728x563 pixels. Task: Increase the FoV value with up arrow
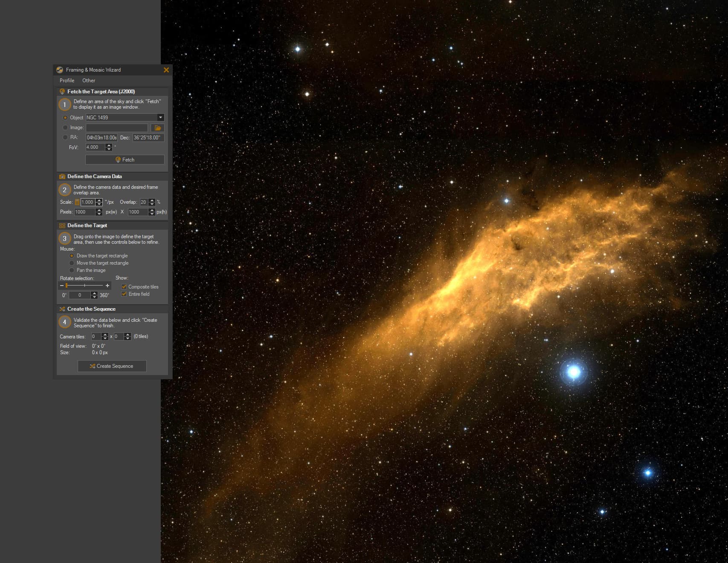click(109, 145)
